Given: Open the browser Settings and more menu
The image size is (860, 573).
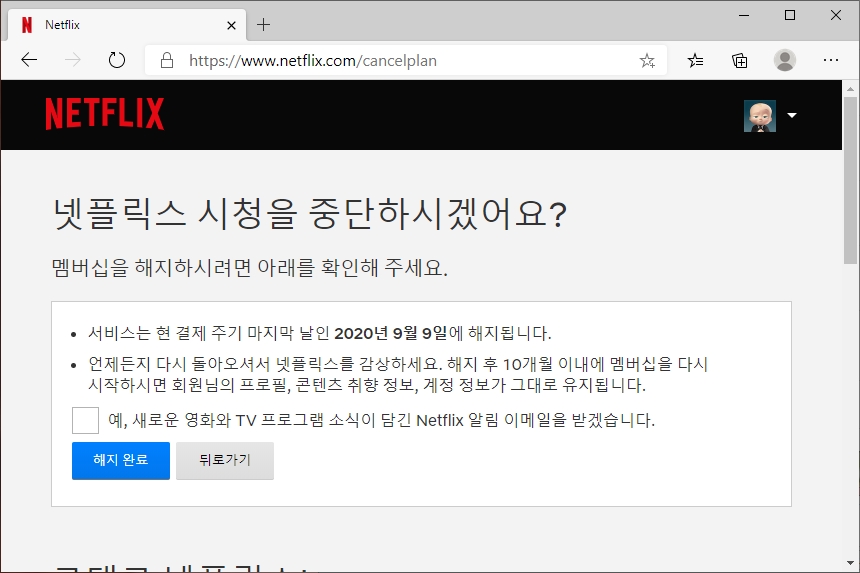Looking at the screenshot, I should [831, 60].
